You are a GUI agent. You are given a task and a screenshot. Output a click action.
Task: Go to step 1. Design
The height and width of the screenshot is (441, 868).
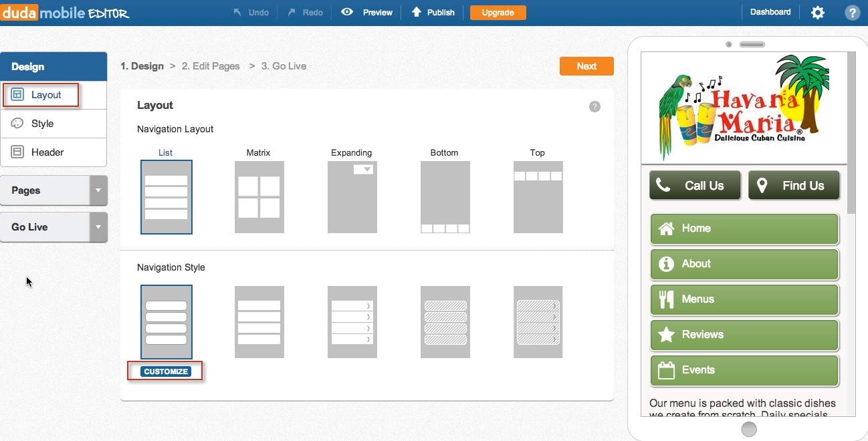coord(142,66)
